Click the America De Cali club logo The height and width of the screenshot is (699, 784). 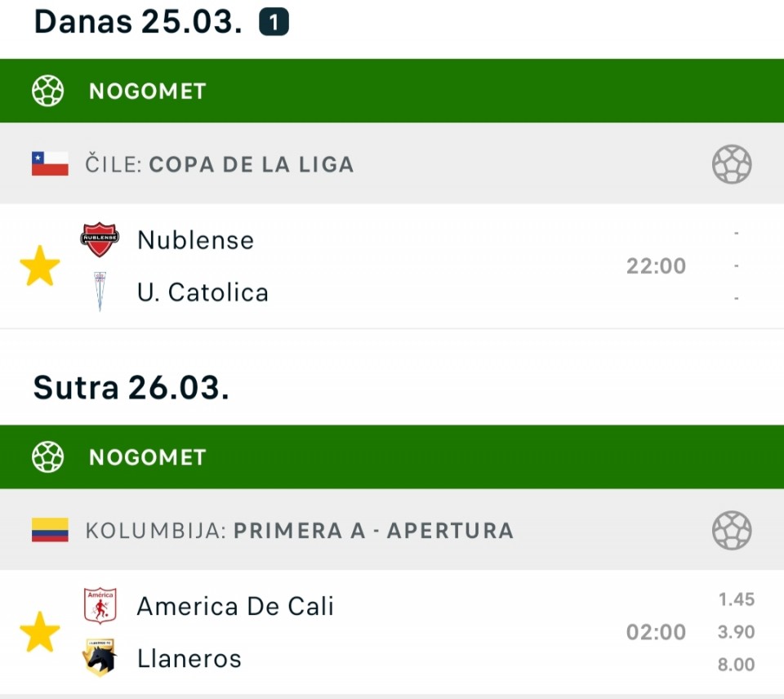[x=100, y=606]
